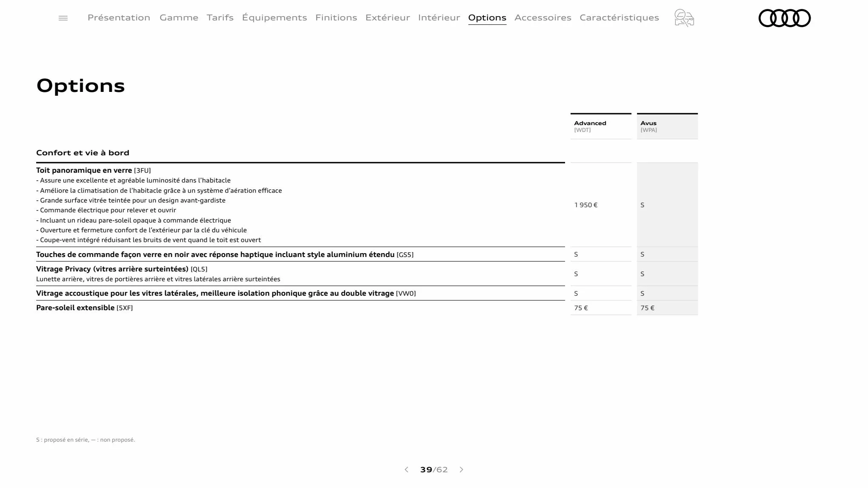Click the 'Commande électrique pour relever' line
868x488 pixels.
click(106, 210)
